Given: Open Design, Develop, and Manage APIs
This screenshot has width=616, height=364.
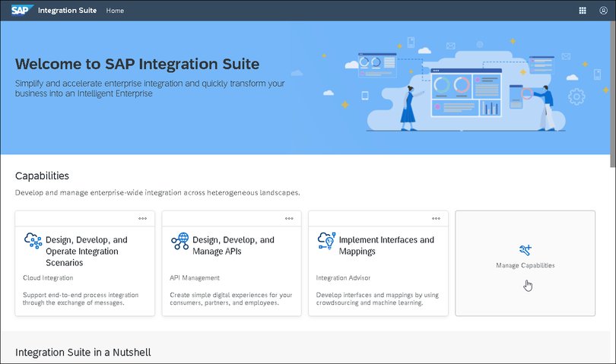Looking at the screenshot, I should click(233, 245).
